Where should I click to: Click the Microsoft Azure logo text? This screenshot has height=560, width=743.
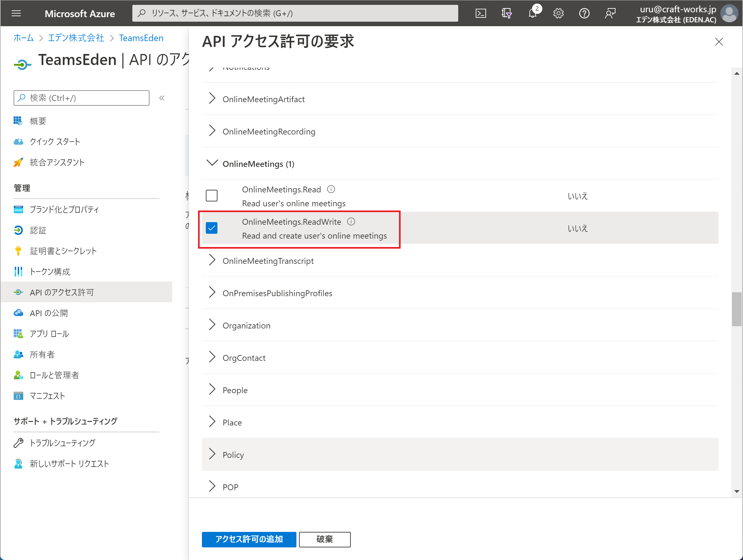(x=80, y=14)
